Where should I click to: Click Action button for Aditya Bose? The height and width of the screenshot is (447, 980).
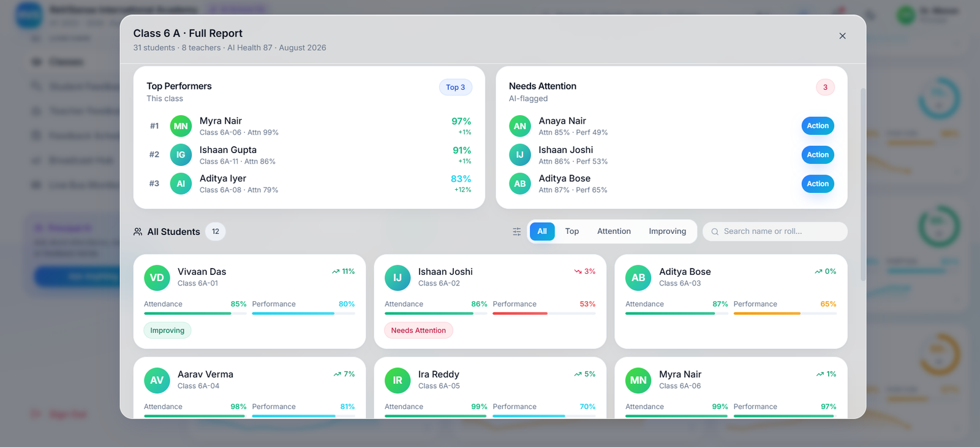click(818, 184)
